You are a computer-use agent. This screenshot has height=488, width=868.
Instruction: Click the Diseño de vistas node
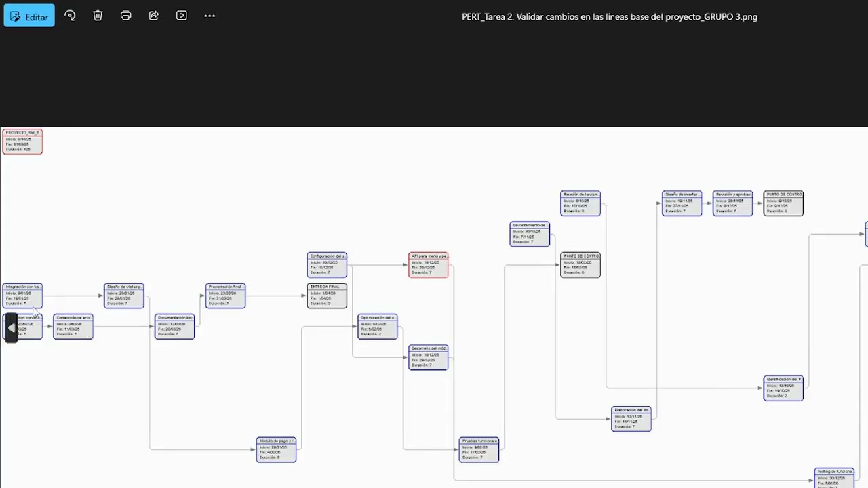tap(124, 296)
